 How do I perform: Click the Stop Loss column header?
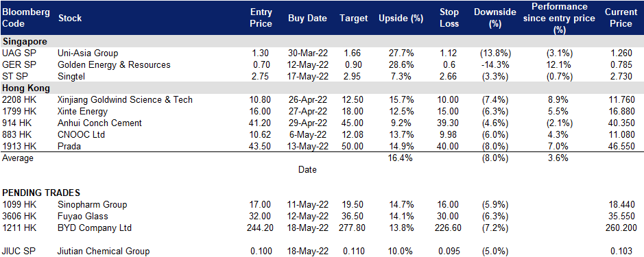point(449,18)
